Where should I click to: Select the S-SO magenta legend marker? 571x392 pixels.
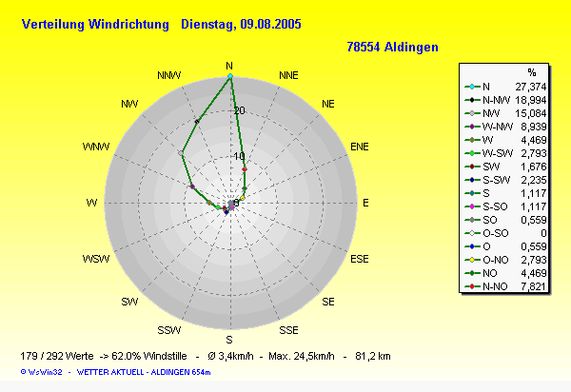click(473, 206)
